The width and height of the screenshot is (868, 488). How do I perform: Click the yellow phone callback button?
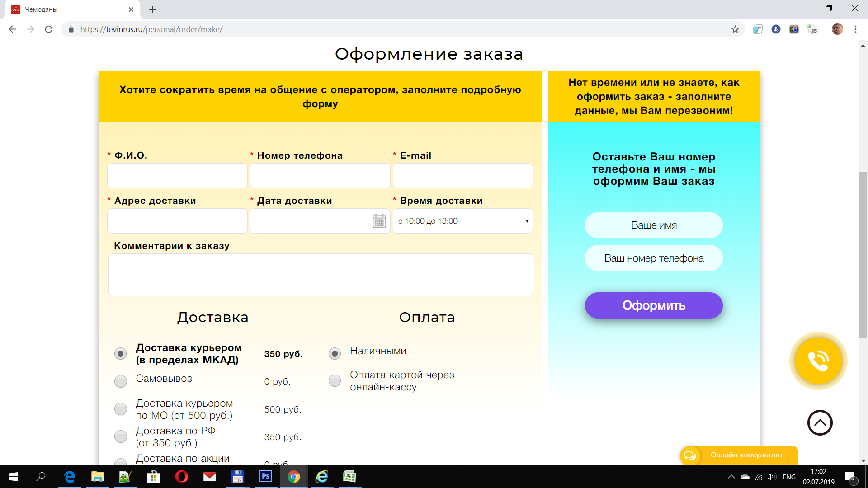(x=818, y=361)
